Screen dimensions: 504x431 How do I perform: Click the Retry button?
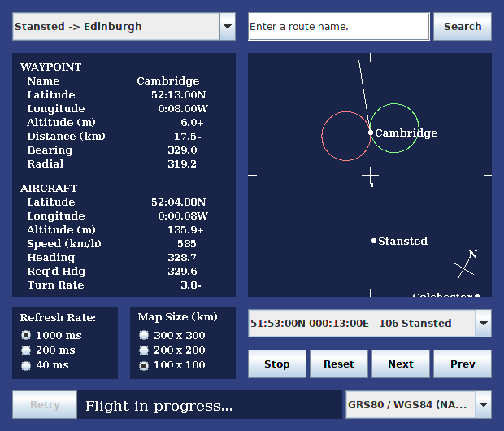click(x=45, y=405)
